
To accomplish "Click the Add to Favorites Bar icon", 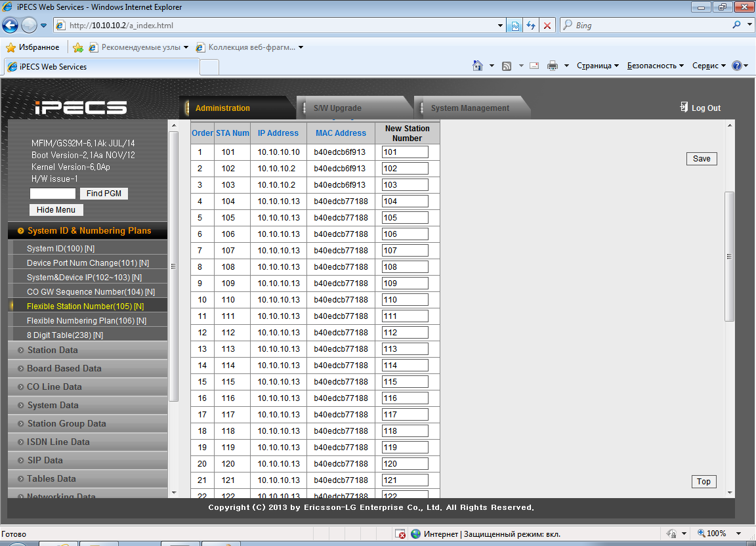I will pyautogui.click(x=78, y=47).
